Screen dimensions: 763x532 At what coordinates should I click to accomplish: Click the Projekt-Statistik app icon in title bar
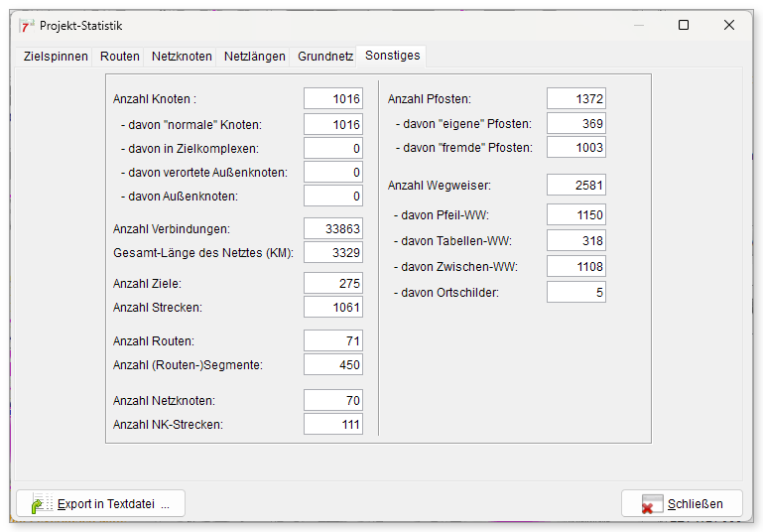tap(26, 26)
